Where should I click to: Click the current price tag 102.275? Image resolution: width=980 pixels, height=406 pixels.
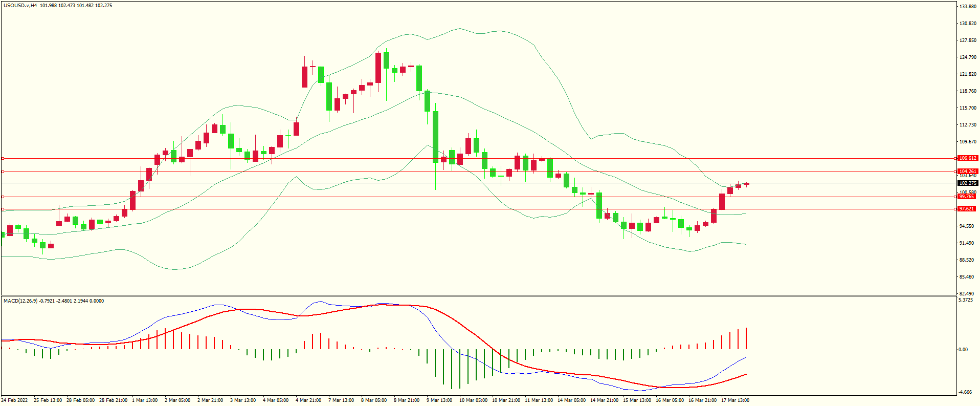click(x=968, y=183)
